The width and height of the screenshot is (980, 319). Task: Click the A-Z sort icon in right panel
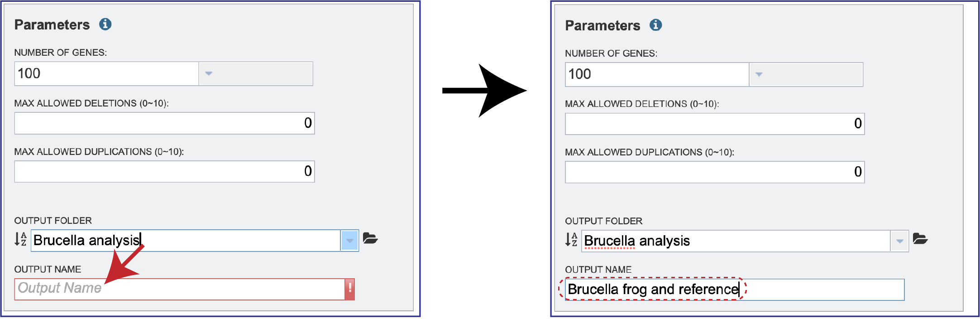[x=571, y=240]
